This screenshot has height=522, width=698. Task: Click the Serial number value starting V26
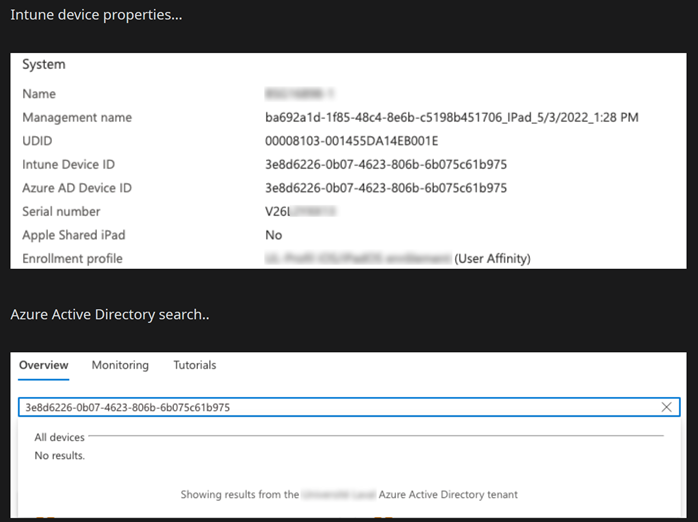pyautogui.click(x=300, y=211)
